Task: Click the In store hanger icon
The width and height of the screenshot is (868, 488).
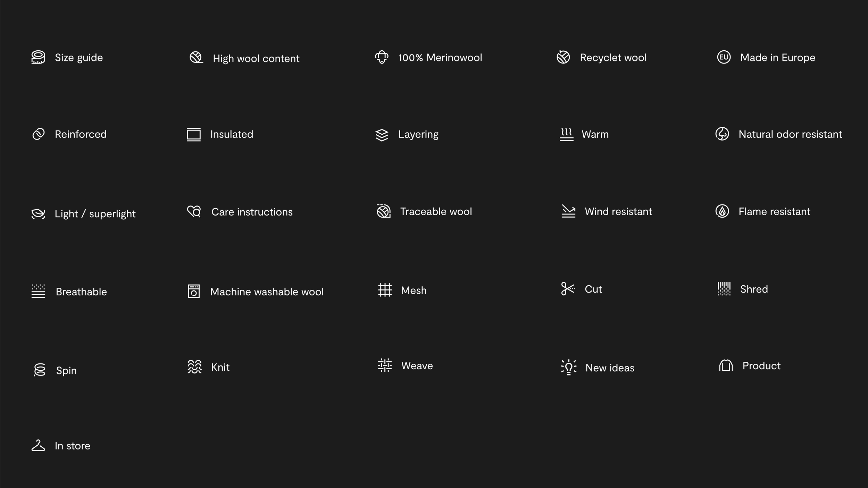Action: tap(38, 445)
